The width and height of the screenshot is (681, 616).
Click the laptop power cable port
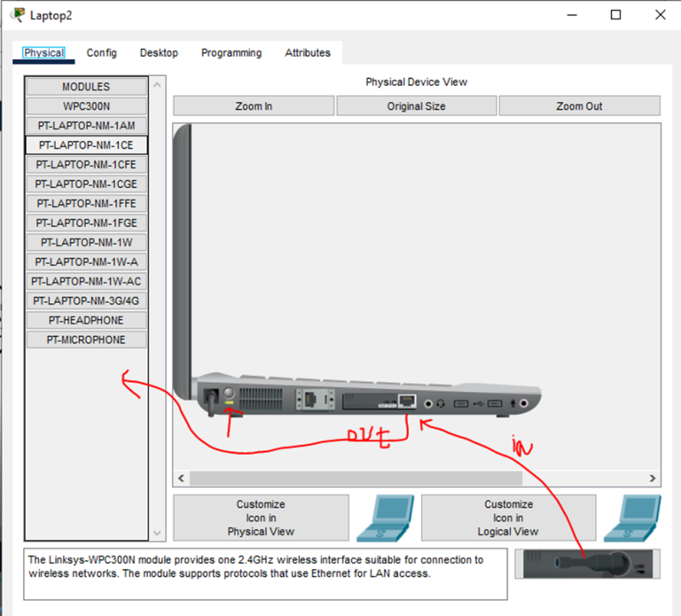tap(212, 398)
